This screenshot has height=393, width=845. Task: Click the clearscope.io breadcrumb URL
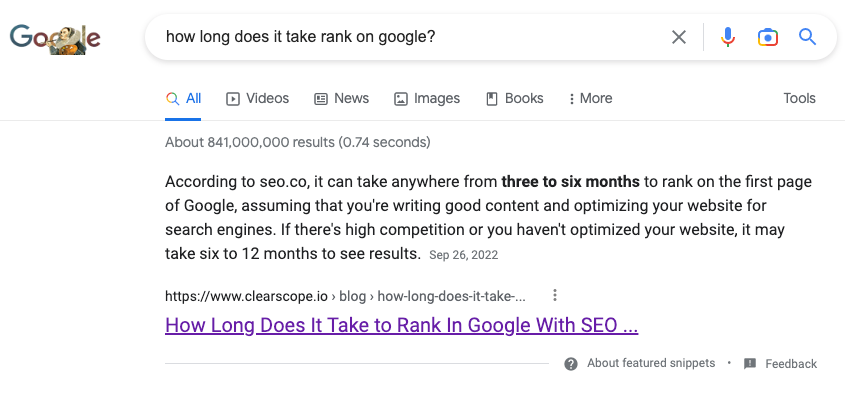345,296
